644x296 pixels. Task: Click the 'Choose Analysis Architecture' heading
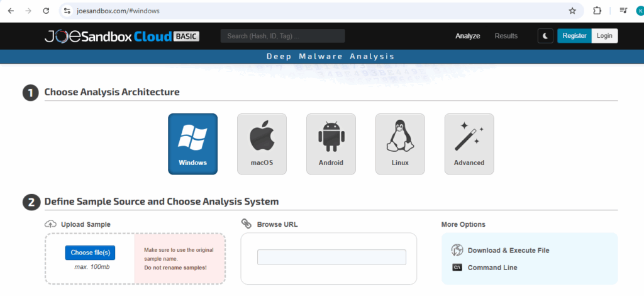click(112, 92)
